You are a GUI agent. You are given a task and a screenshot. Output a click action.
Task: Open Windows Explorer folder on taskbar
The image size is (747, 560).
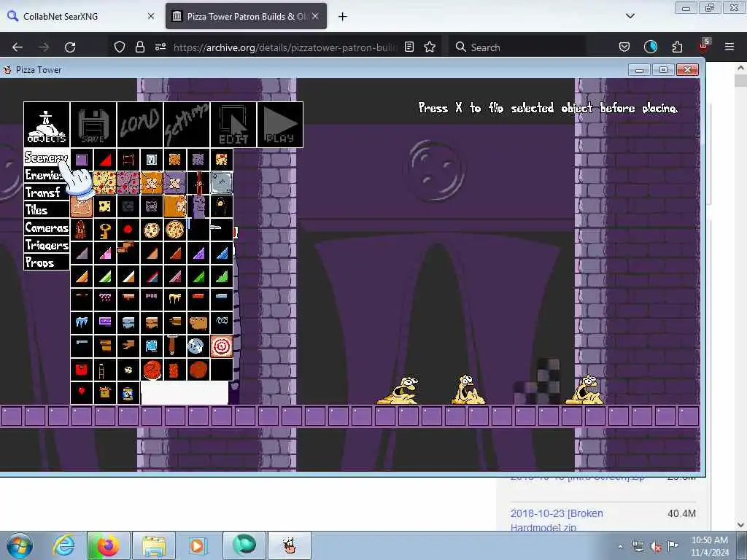[153, 545]
